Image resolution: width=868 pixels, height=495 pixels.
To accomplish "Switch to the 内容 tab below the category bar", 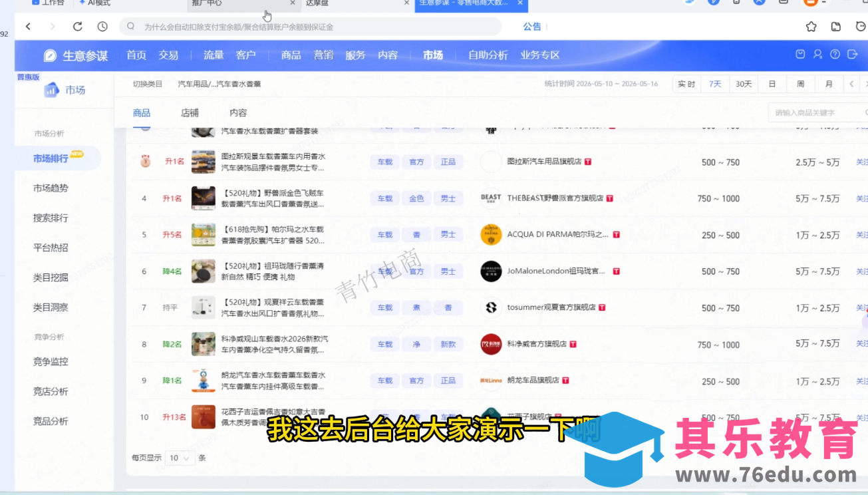I will (x=238, y=113).
